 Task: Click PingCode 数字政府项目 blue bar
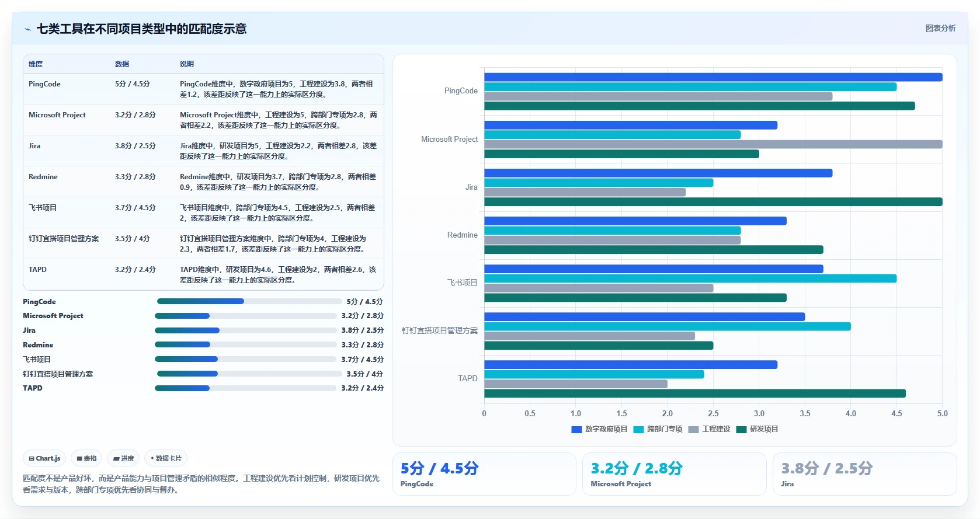coord(713,77)
